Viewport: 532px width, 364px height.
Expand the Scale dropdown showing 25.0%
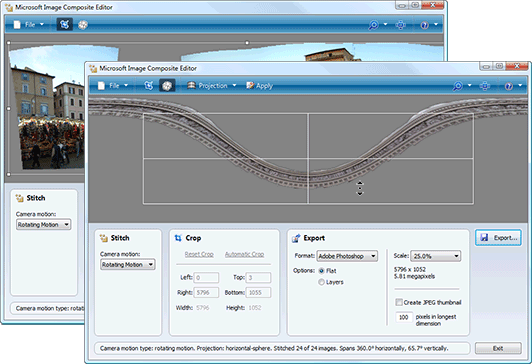point(436,256)
